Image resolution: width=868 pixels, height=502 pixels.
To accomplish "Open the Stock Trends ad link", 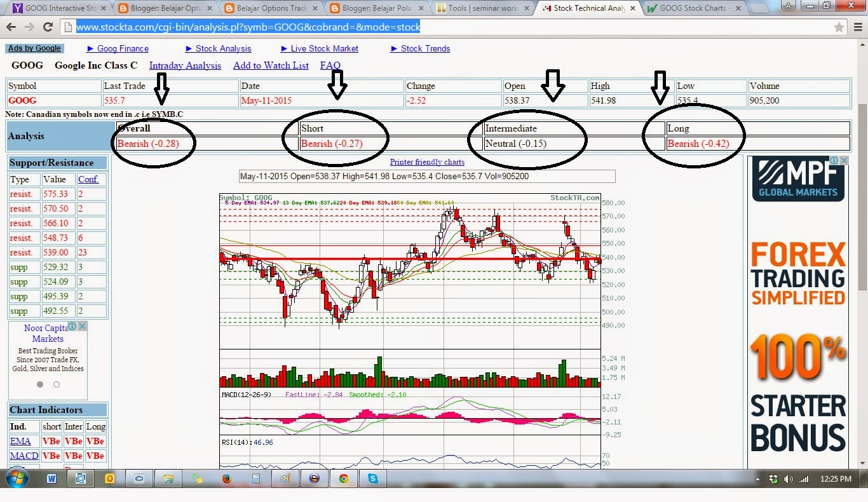I will [420, 48].
